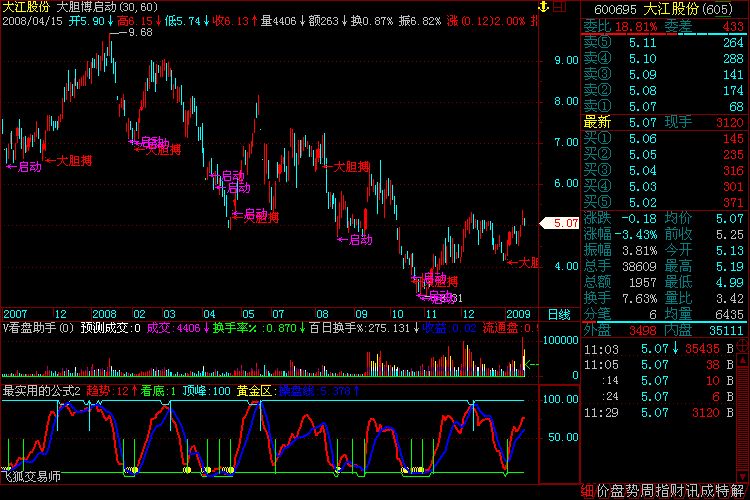
Task: Click the 现手 3120 value
Action: click(729, 122)
